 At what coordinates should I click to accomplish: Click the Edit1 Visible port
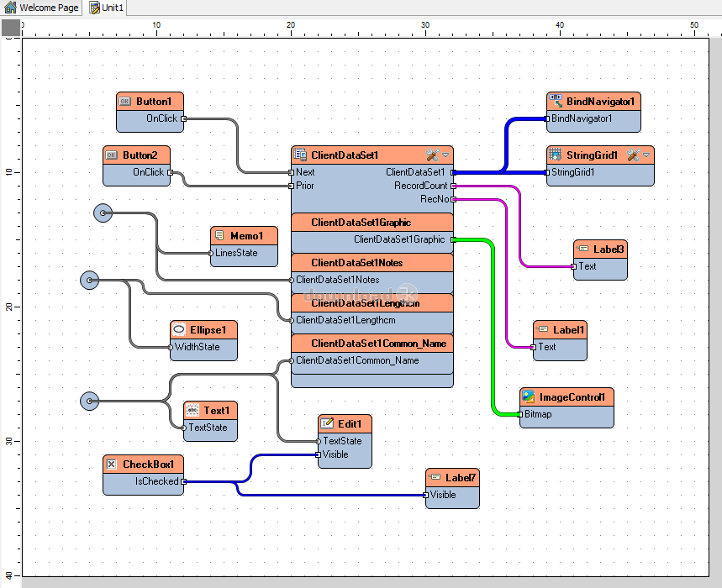[319, 454]
